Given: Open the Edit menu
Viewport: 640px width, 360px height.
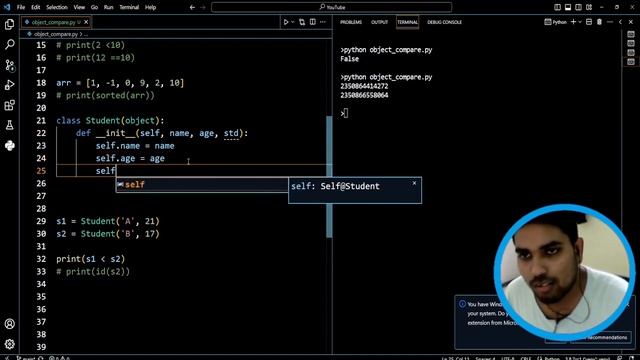Looking at the screenshot, I should click(x=36, y=7).
